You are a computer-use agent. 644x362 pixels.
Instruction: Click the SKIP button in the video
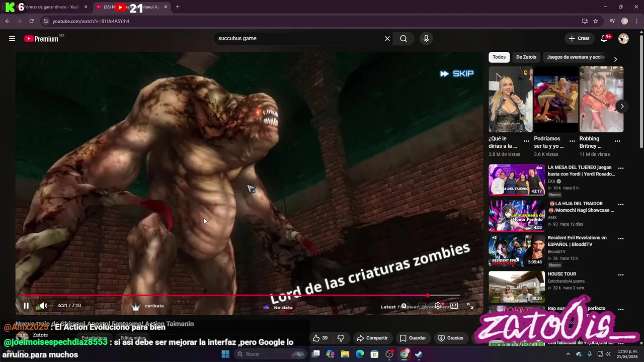click(x=457, y=73)
